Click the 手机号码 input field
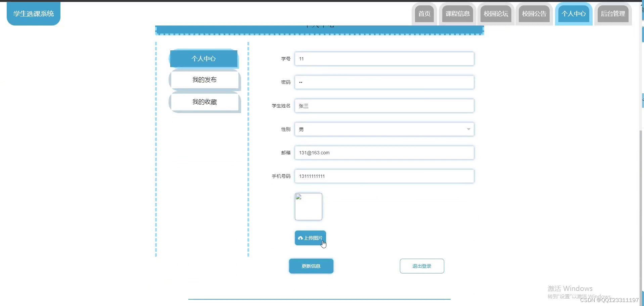644x306 pixels. pyautogui.click(x=384, y=176)
